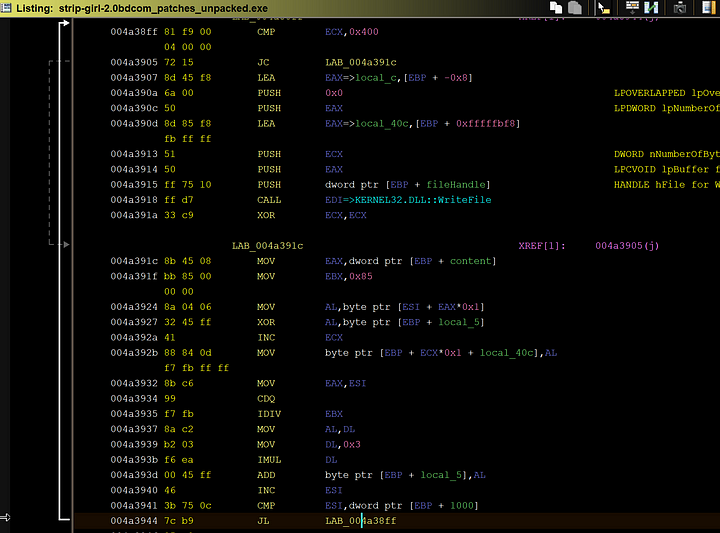Click the cursor arrow marker in the left margin
This screenshot has height=533, width=720.
coord(6,517)
